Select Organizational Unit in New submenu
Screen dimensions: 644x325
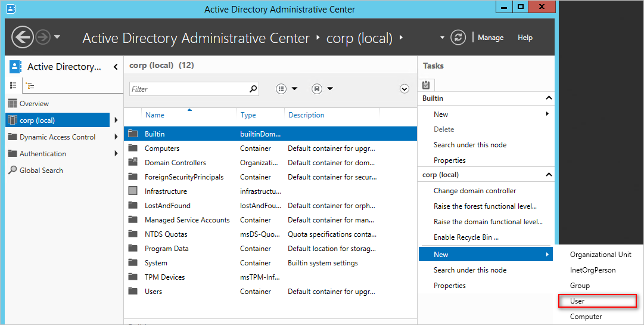tap(601, 254)
